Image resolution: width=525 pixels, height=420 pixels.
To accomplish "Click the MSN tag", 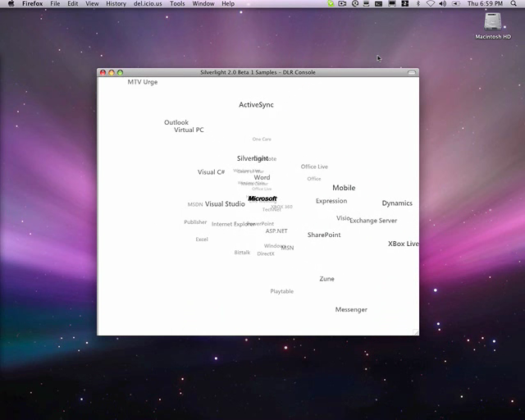I will coord(288,248).
